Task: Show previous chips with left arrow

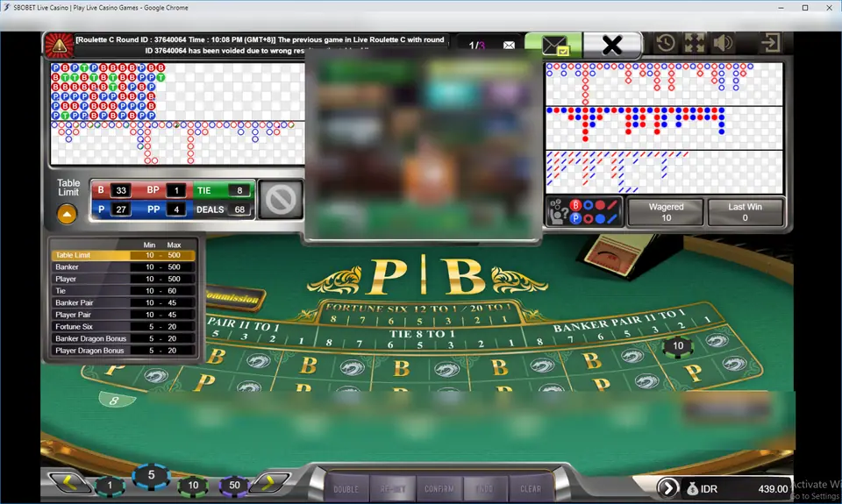Action: (x=68, y=482)
